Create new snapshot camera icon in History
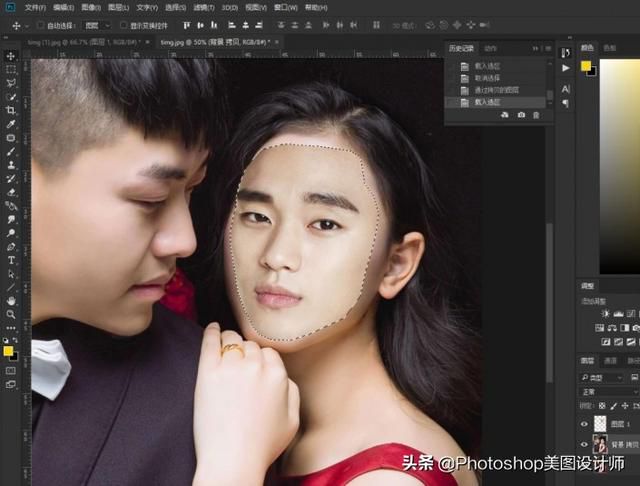 pos(521,115)
